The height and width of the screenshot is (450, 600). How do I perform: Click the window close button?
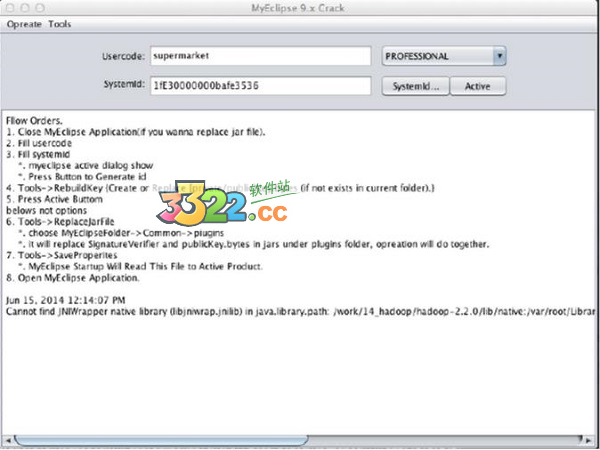pyautogui.click(x=8, y=8)
